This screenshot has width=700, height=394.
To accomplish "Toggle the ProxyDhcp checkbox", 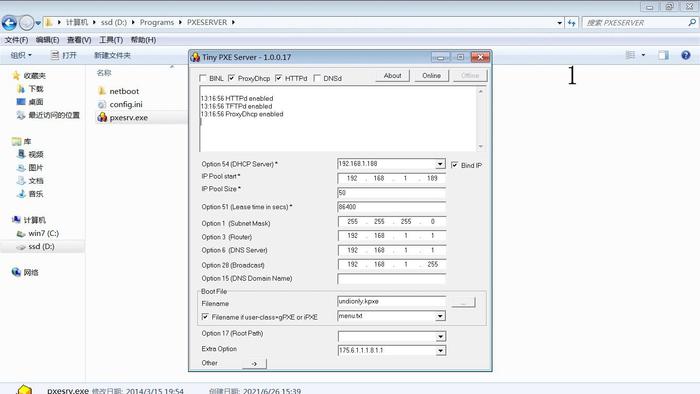I will point(231,78).
